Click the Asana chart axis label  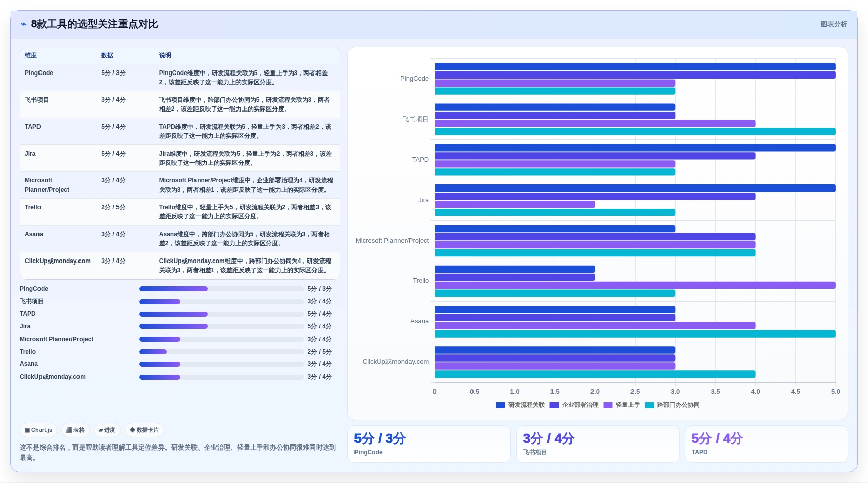[x=419, y=321]
